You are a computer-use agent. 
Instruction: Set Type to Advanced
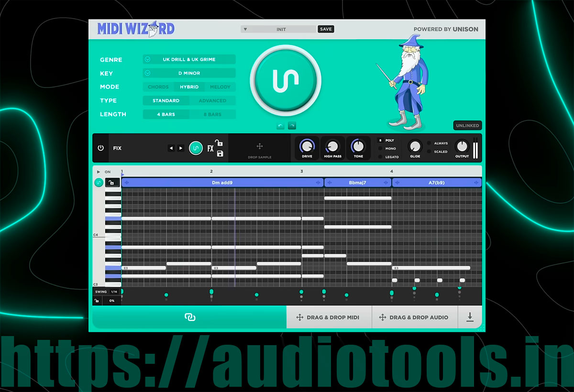[x=212, y=101]
